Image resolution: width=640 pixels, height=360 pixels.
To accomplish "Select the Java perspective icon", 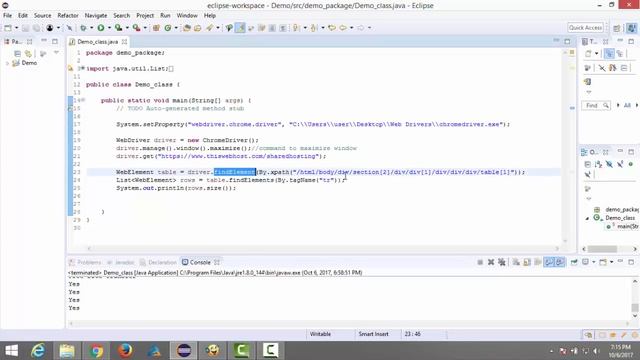I will pos(631,28).
